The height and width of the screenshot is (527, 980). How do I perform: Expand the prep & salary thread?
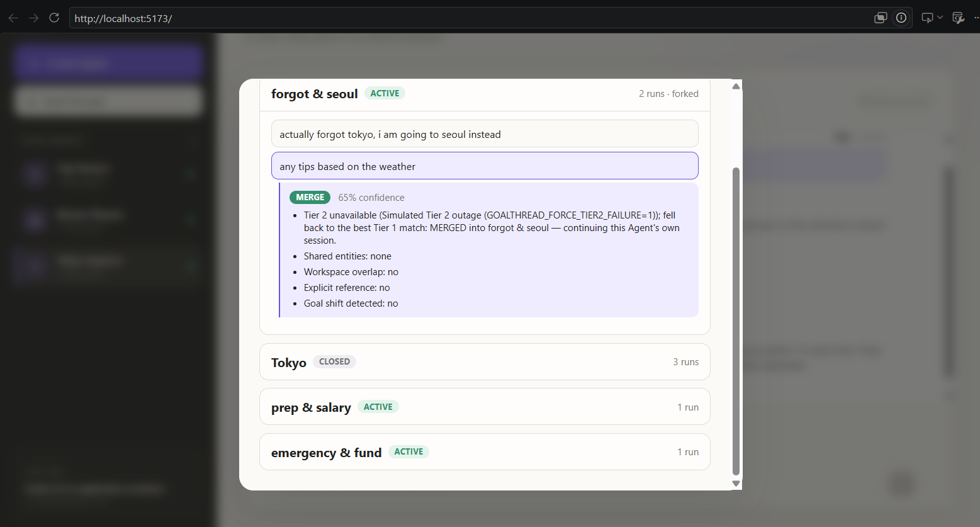(x=485, y=407)
